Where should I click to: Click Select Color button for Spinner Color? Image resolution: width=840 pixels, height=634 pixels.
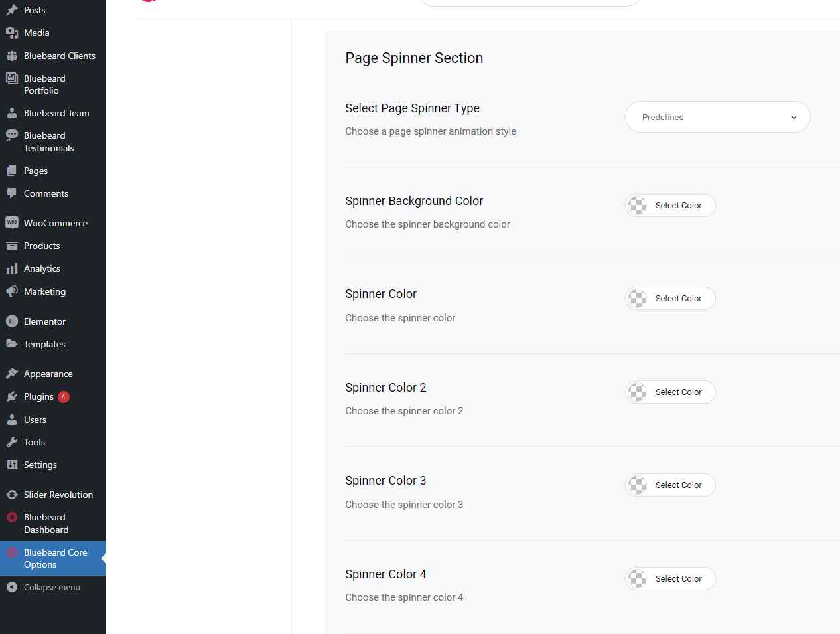click(x=670, y=299)
